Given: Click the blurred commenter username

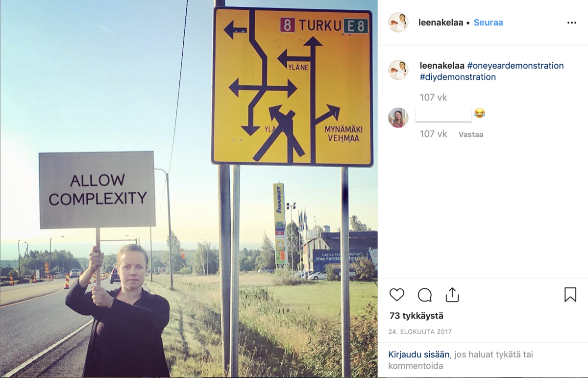Looking at the screenshot, I should (x=443, y=116).
